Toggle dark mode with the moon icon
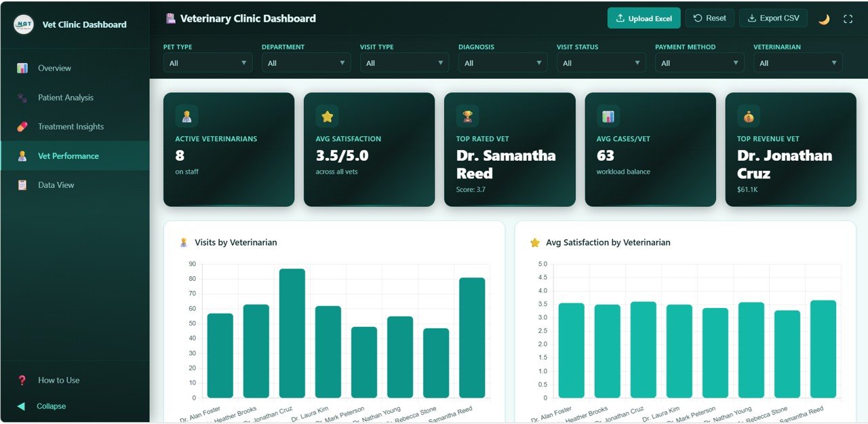This screenshot has width=868, height=424. tap(823, 20)
